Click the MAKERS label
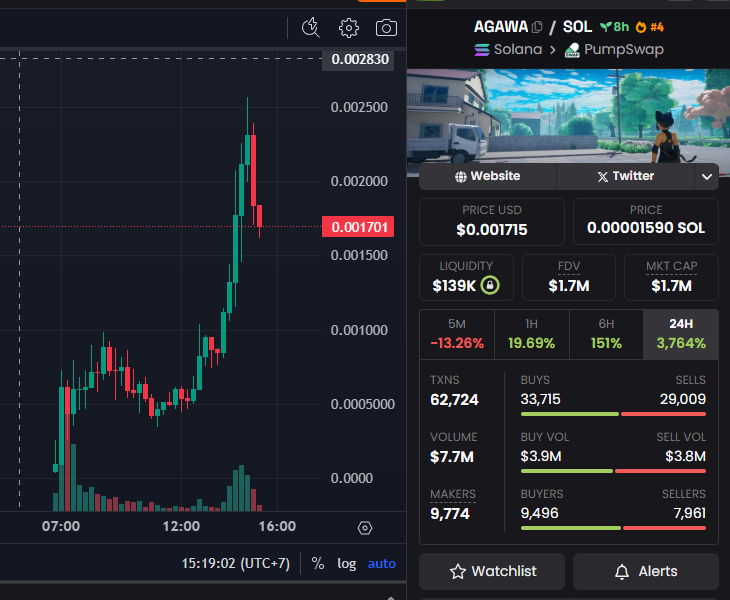730x600 pixels. pyautogui.click(x=453, y=494)
